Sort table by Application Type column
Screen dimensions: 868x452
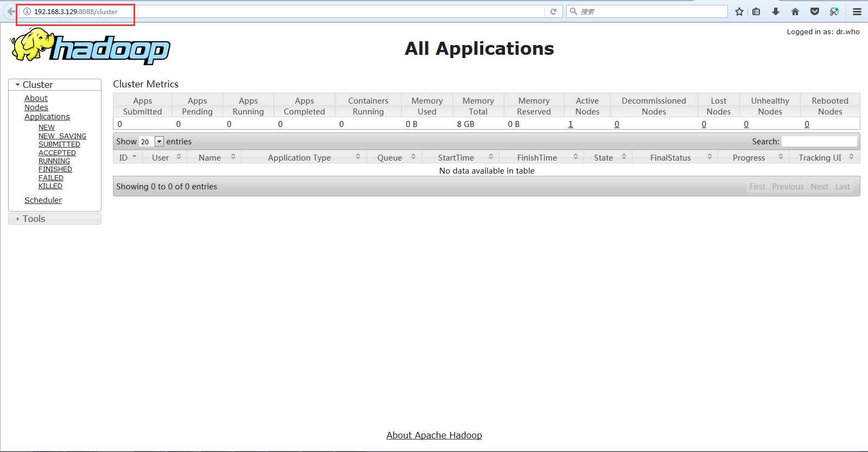click(305, 157)
